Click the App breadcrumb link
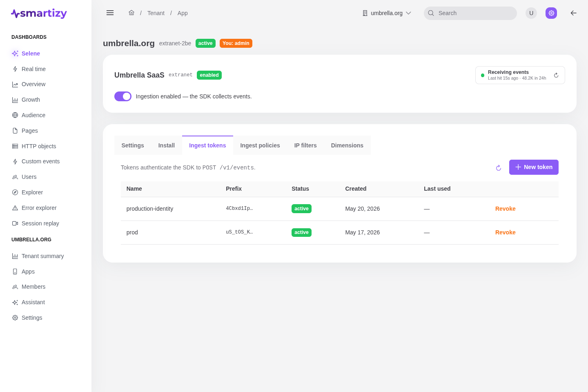588x392 pixels. 183,13
